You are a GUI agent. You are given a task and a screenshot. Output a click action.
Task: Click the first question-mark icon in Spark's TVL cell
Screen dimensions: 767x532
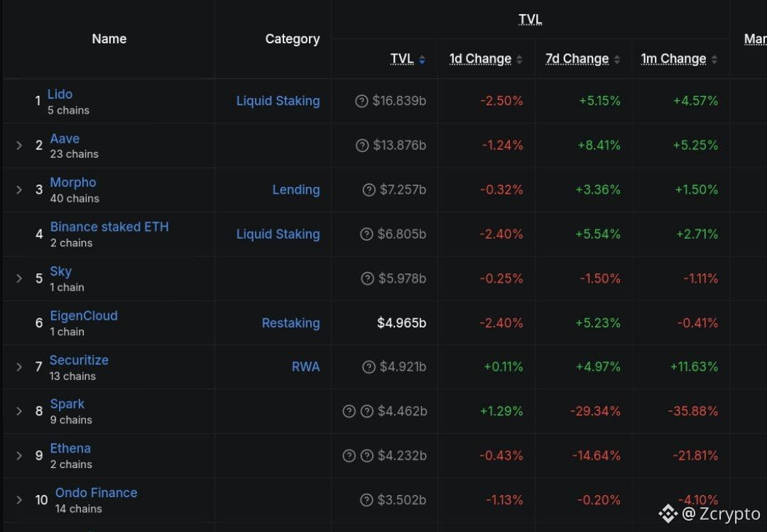coord(349,411)
